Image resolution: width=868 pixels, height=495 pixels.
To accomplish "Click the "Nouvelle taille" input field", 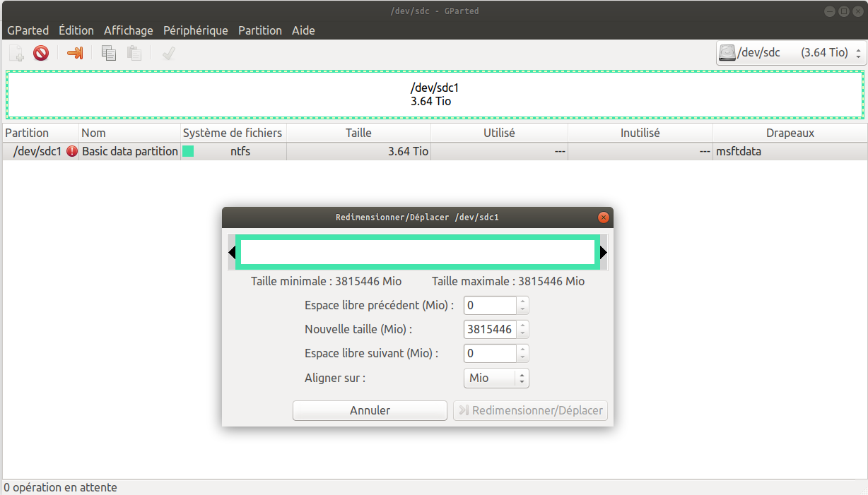I will (x=490, y=329).
